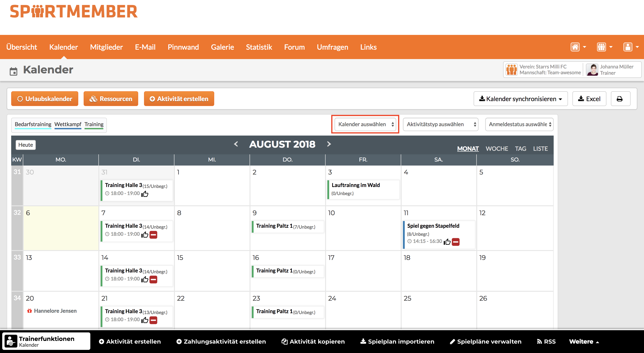Open Pinnwand in the navigation

(183, 47)
